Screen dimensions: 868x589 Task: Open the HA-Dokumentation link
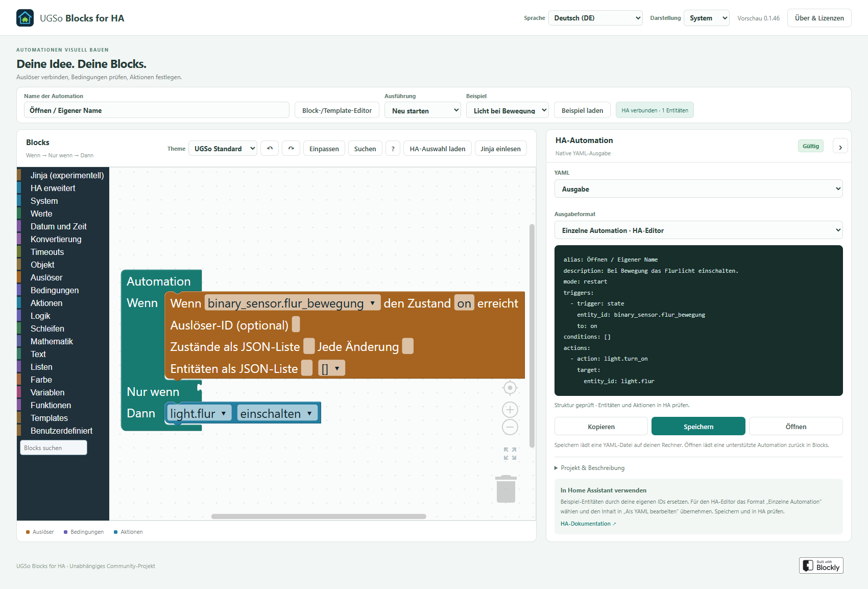coord(588,524)
